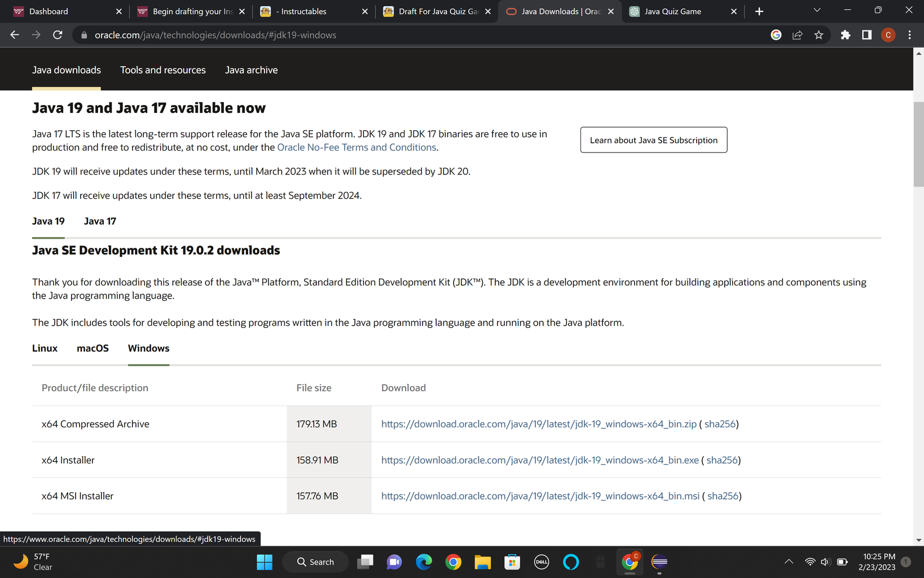This screenshot has width=924, height=578.
Task: Switch to the Begin drafting your Instructable tab
Action: (x=192, y=11)
